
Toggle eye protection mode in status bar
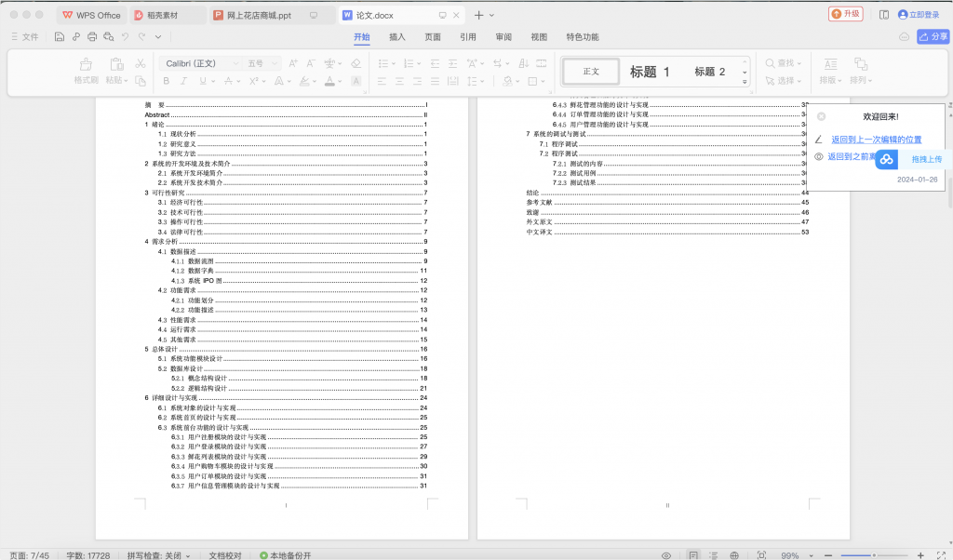click(666, 555)
